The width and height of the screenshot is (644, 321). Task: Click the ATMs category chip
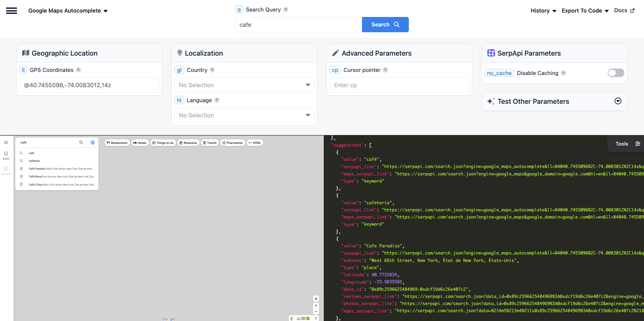[255, 143]
